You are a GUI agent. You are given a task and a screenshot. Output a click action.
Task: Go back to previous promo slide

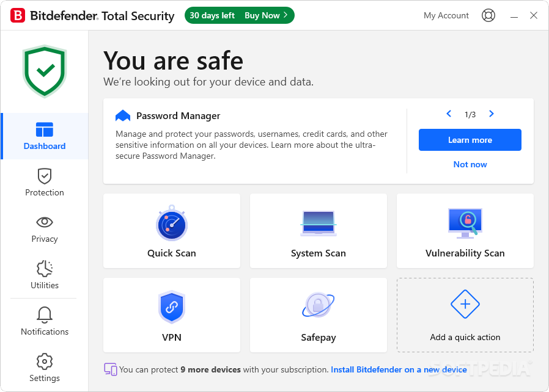click(448, 114)
